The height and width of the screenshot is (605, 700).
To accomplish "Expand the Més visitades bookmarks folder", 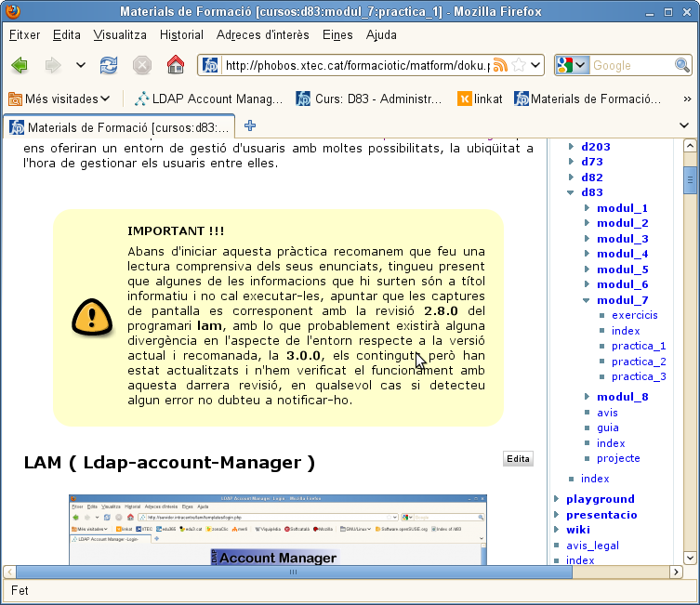I will point(60,99).
